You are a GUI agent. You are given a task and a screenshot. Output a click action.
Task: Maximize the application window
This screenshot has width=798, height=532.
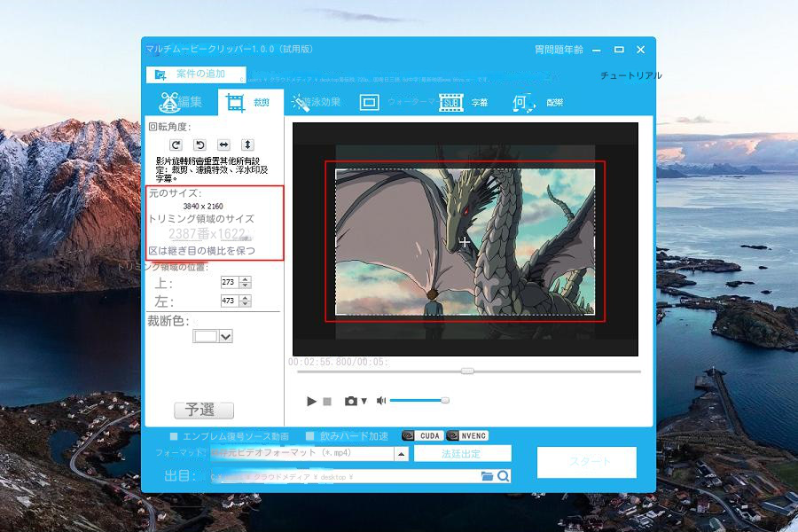[619, 50]
